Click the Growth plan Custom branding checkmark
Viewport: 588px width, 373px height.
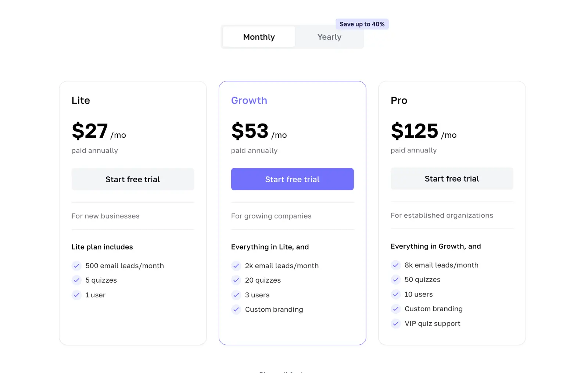click(236, 310)
